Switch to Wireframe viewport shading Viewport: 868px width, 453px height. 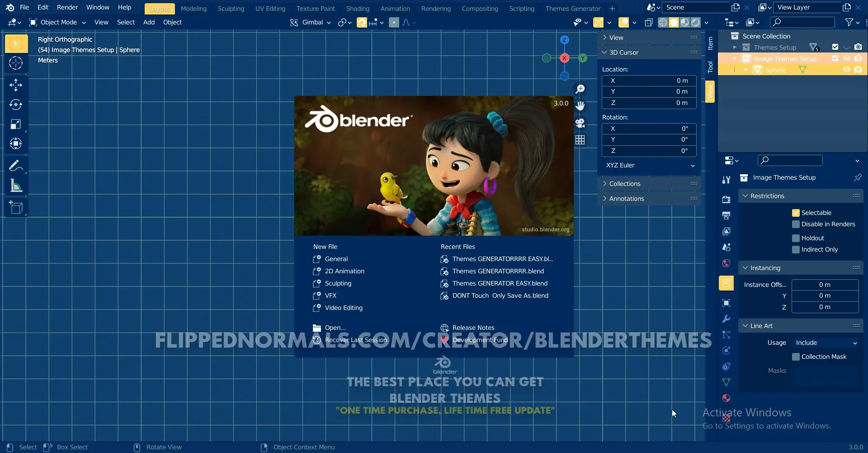tap(663, 22)
